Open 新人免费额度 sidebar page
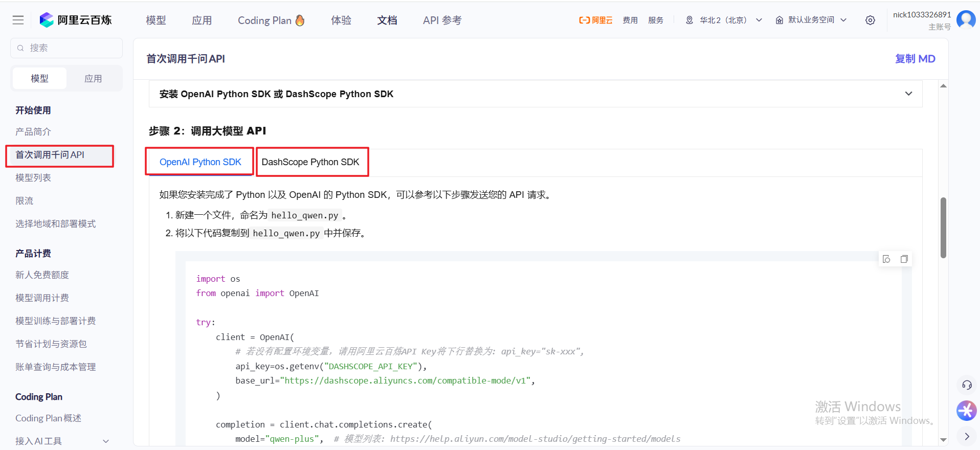This screenshot has width=980, height=450. pyautogui.click(x=42, y=275)
